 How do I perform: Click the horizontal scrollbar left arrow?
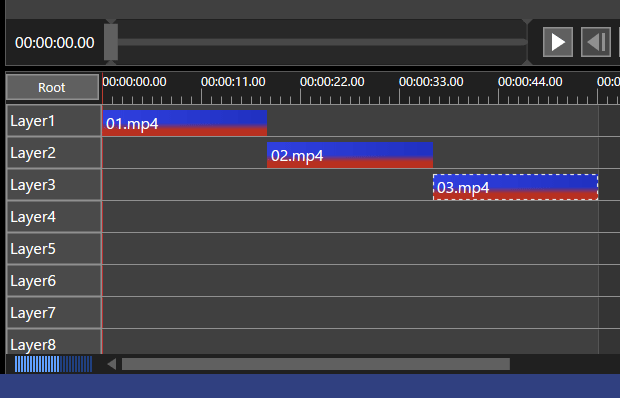coord(112,364)
